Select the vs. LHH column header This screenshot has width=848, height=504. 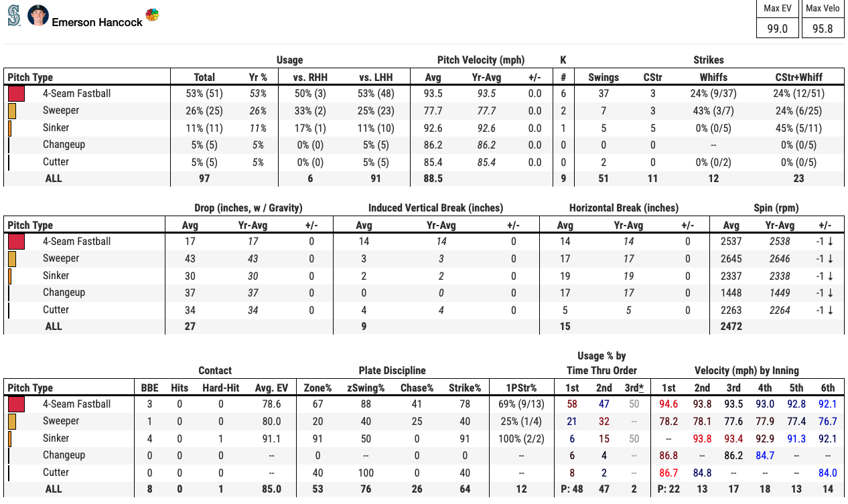375,78
